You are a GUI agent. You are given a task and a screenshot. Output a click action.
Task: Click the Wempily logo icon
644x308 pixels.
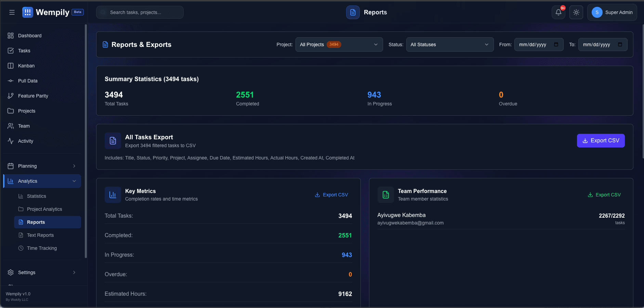pyautogui.click(x=28, y=12)
